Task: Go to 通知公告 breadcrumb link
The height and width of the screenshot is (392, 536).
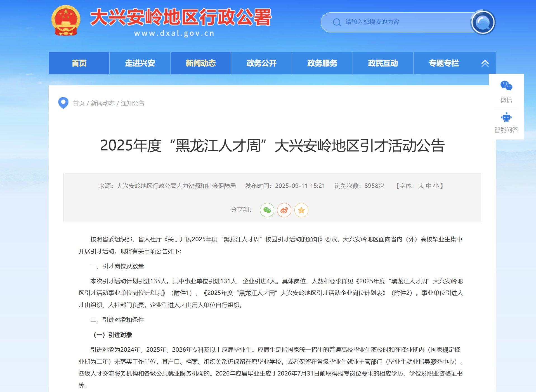Action: point(133,103)
